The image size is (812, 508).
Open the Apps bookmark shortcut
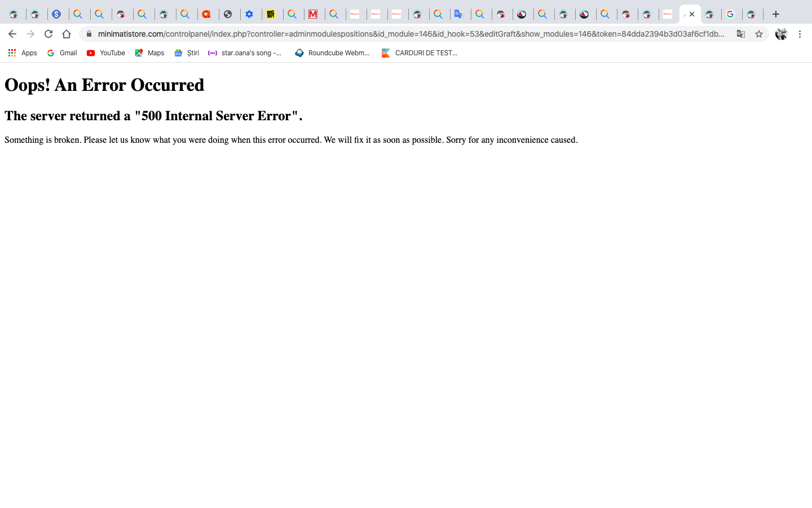coord(23,53)
